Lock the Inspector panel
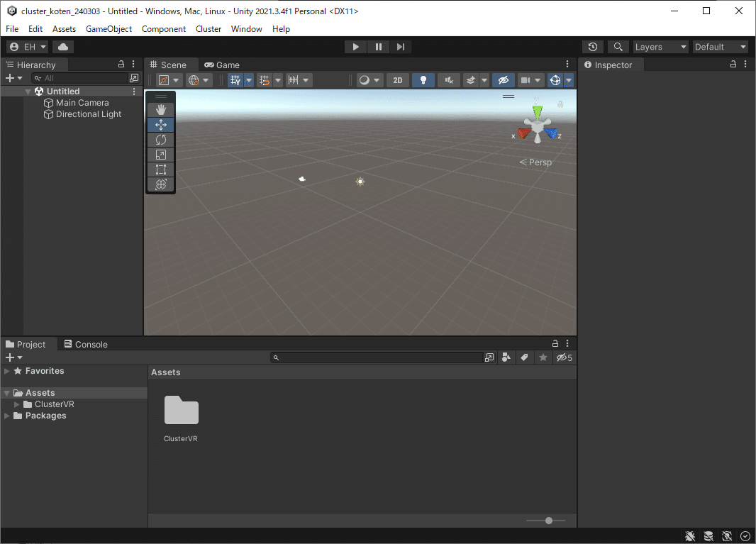 733,64
